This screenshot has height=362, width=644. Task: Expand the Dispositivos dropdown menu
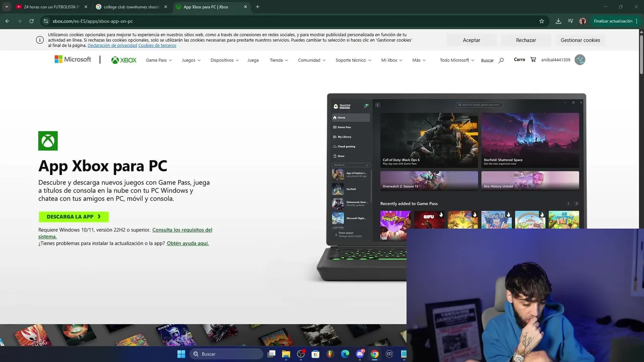click(x=225, y=60)
